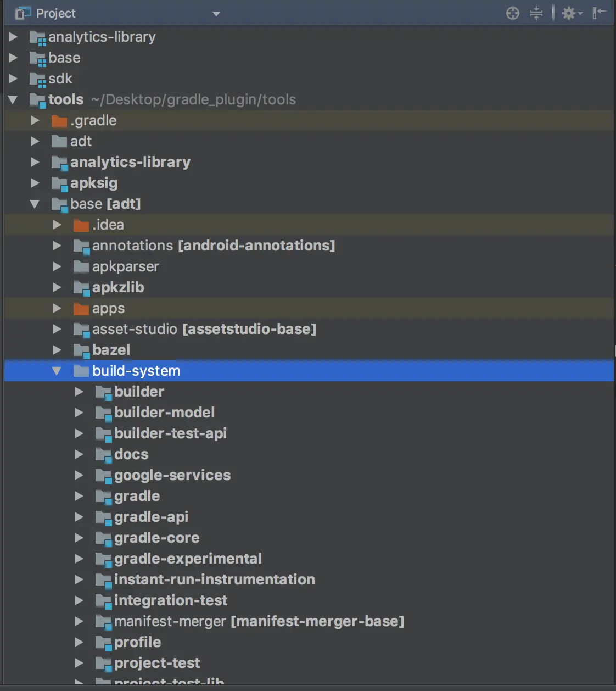
Task: Select the highlighted apps folder
Action: [x=108, y=308]
